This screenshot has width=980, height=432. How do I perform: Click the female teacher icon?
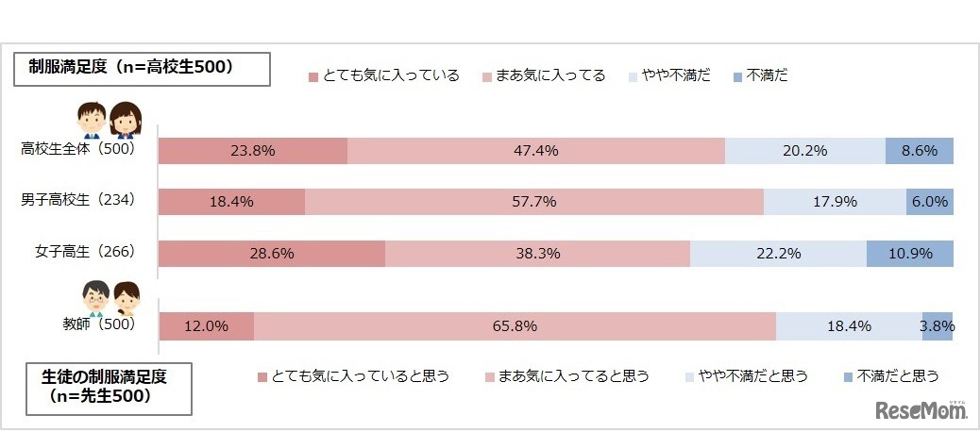coord(127,298)
